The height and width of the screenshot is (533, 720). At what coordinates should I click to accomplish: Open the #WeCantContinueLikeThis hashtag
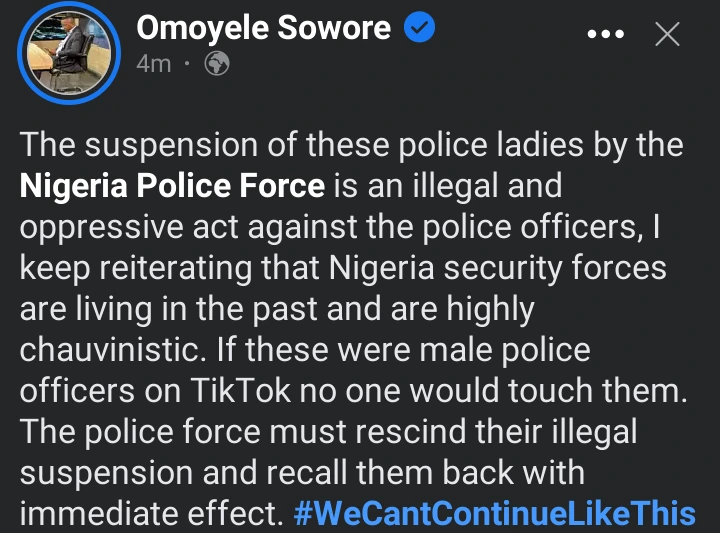click(496, 514)
